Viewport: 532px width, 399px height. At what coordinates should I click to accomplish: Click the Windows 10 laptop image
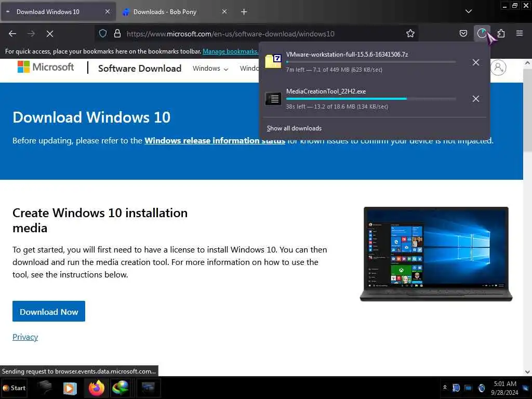click(436, 254)
